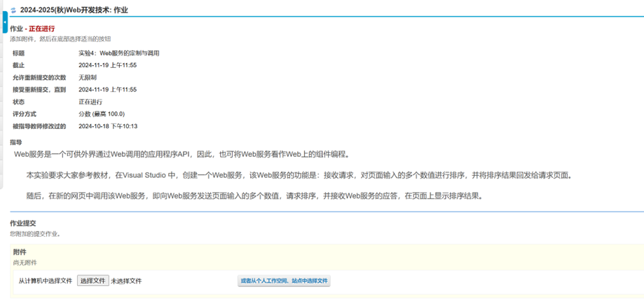Viewport: 644px width, 302px height.
Task: Click the 分数 (最高 100.0) grading text
Action: 101,114
